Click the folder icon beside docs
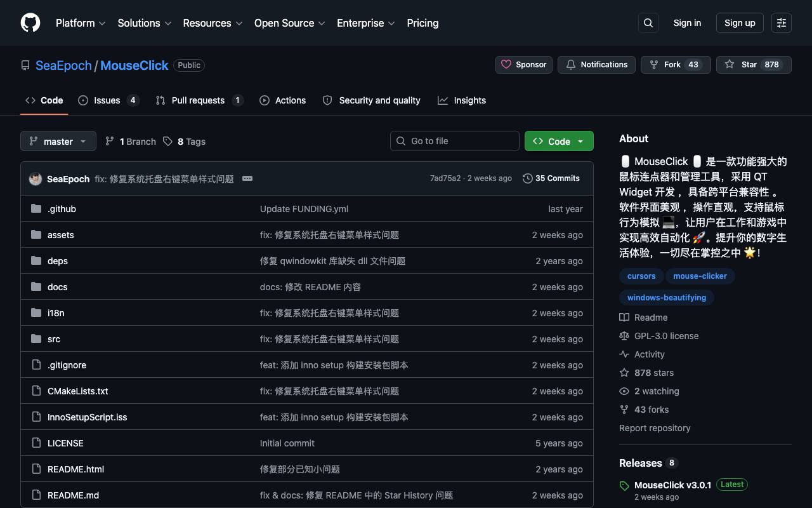 click(x=36, y=287)
